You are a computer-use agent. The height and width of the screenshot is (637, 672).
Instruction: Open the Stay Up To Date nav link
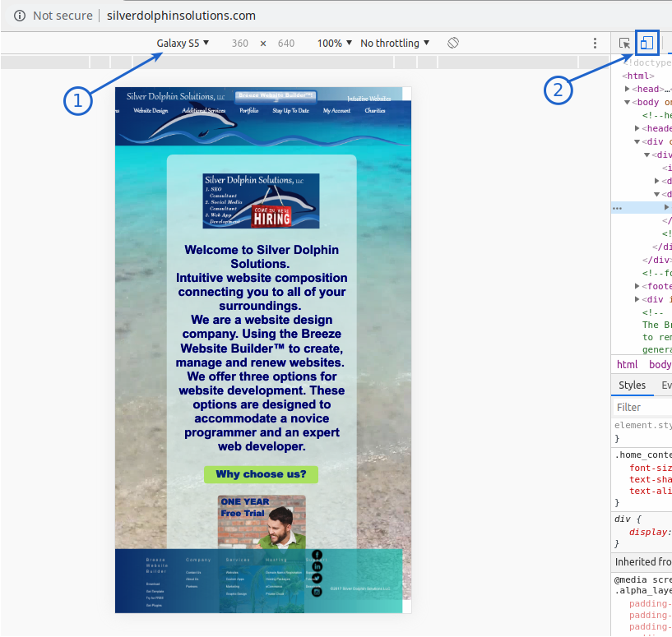pos(290,110)
